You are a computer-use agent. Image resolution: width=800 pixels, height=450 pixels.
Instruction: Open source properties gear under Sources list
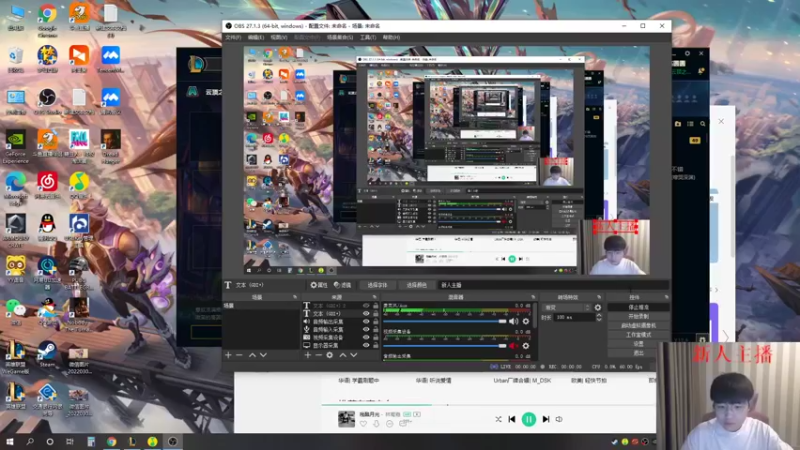click(x=330, y=355)
